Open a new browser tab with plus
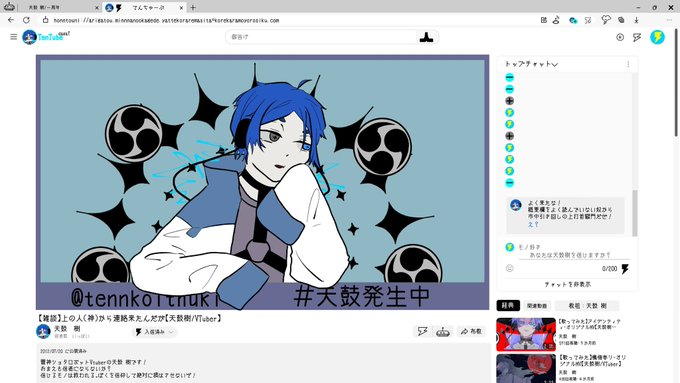 point(193,7)
